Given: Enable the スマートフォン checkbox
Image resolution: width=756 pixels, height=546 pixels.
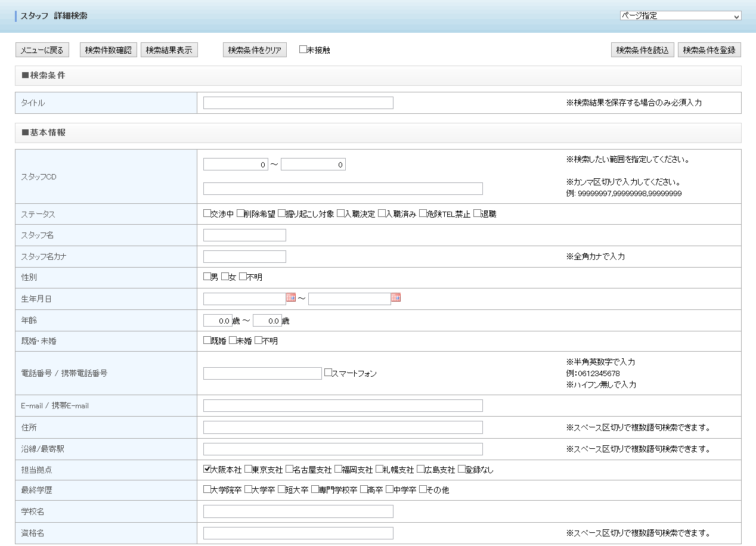Looking at the screenshot, I should [x=328, y=373].
